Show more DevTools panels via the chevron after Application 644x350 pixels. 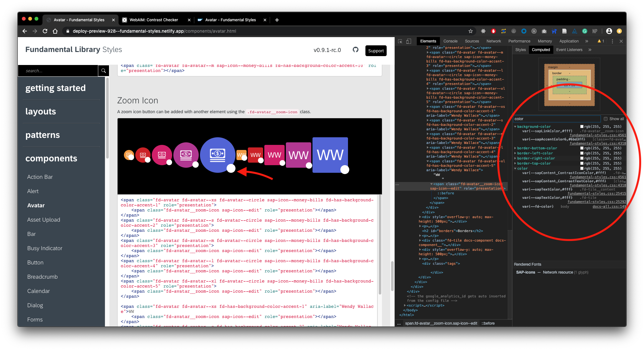(587, 41)
